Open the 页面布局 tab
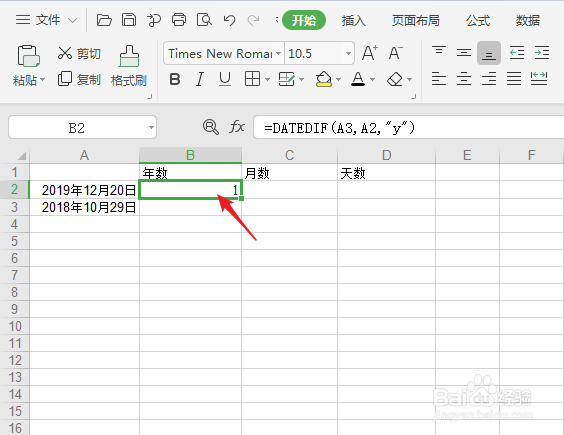Screen dimensions: 564x435 click(415, 21)
